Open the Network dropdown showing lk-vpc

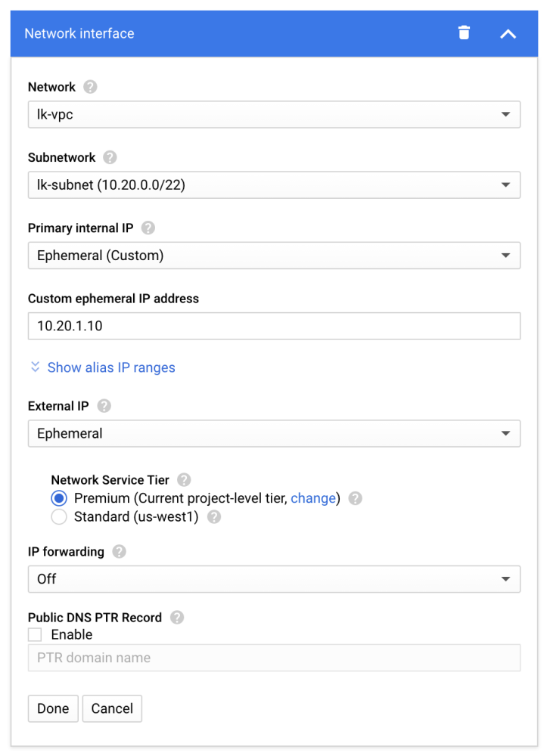coord(274,114)
